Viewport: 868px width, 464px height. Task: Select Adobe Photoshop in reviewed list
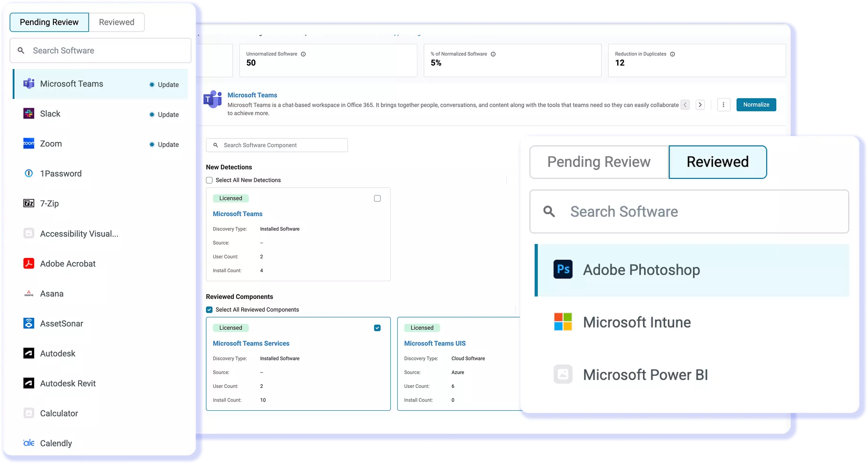coord(692,270)
